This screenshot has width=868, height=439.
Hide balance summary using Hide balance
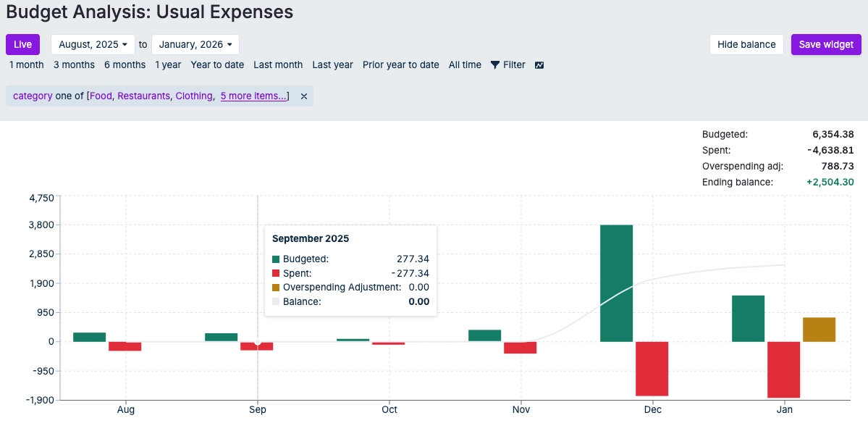pos(746,44)
